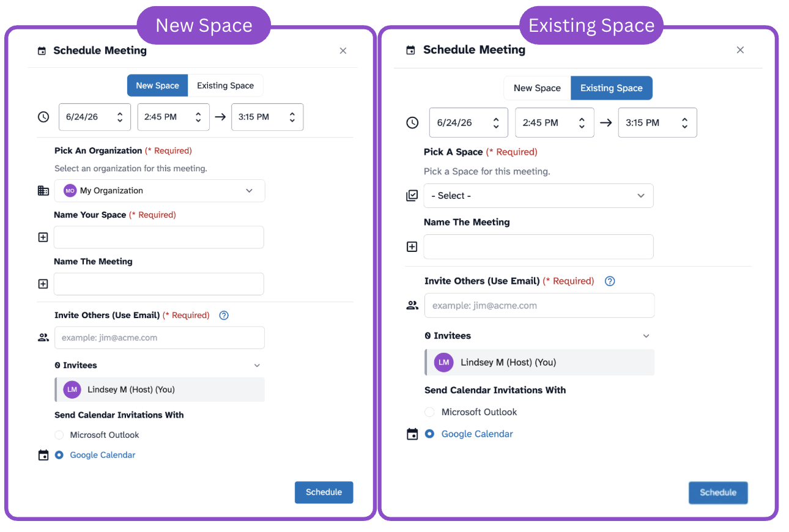
Task: Collapse the 0 Invitees list in New Space
Action: point(257,366)
